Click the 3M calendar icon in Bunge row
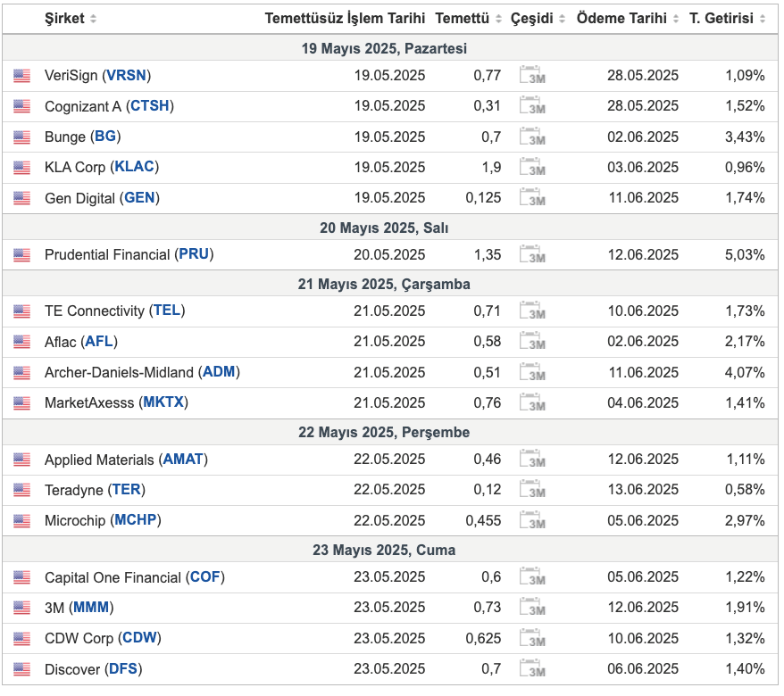The height and width of the screenshot is (696, 784). [x=532, y=137]
